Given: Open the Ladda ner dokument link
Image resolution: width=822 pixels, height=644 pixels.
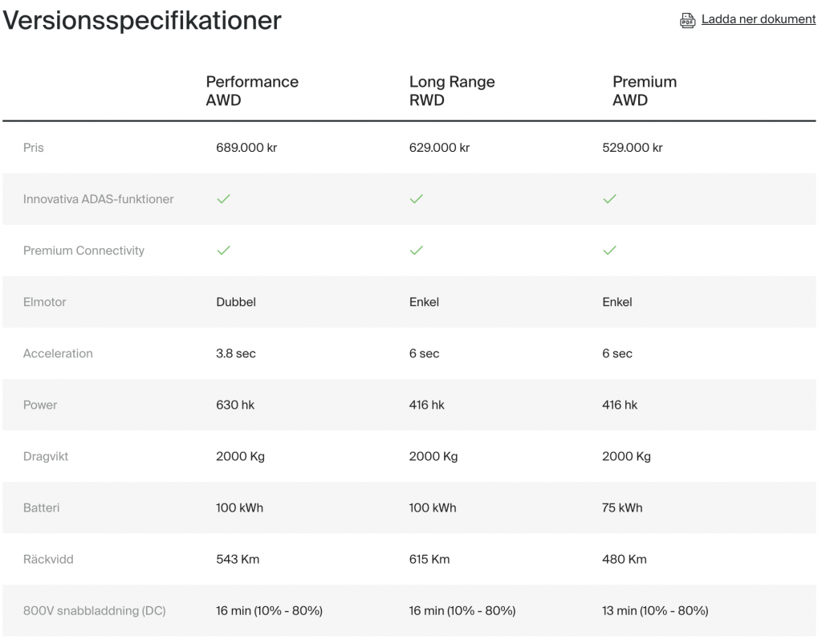Looking at the screenshot, I should click(758, 19).
